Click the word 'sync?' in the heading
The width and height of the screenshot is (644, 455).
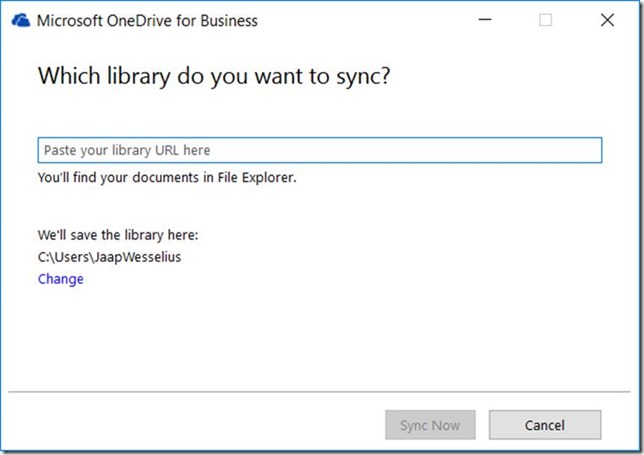tap(360, 77)
